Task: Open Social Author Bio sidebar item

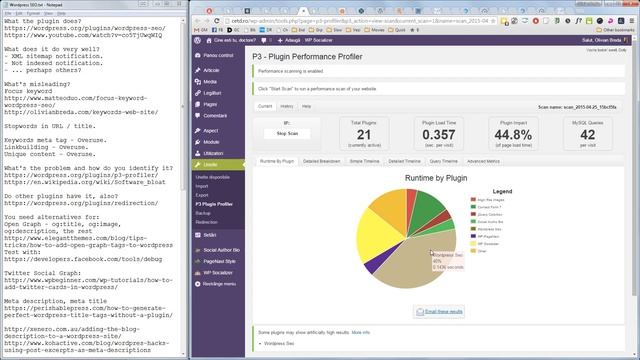Action: 218,250
